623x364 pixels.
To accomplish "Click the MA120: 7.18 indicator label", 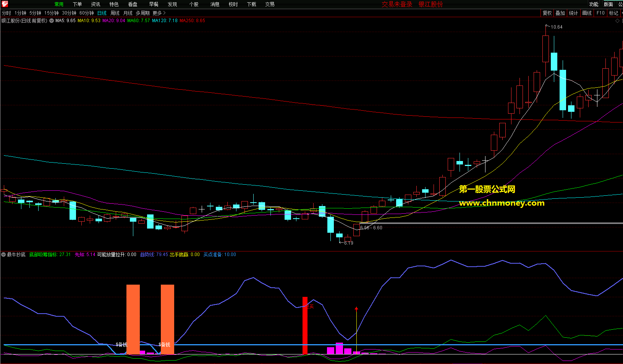I will coord(165,21).
